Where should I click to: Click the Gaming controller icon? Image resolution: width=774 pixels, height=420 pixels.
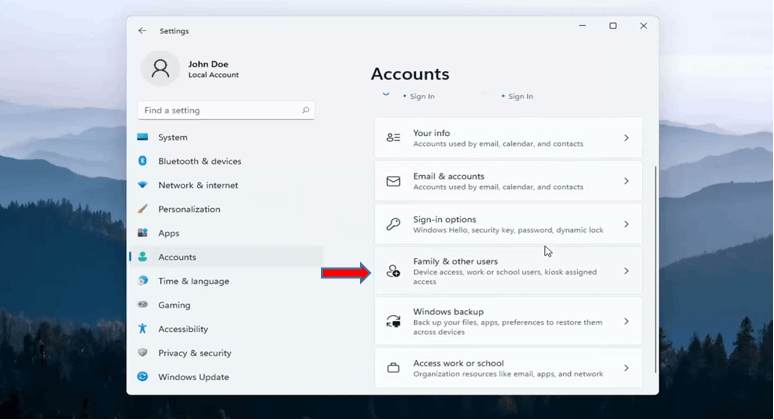[x=143, y=305]
